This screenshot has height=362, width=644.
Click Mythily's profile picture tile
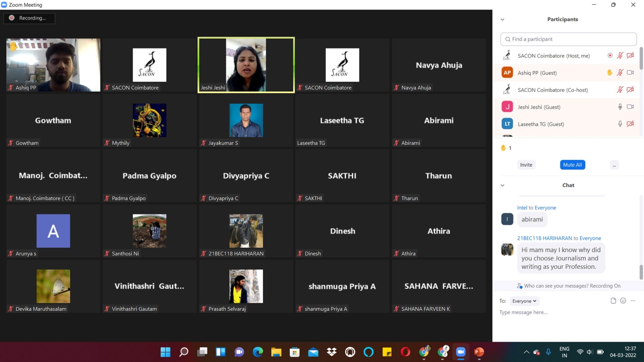pos(149,120)
